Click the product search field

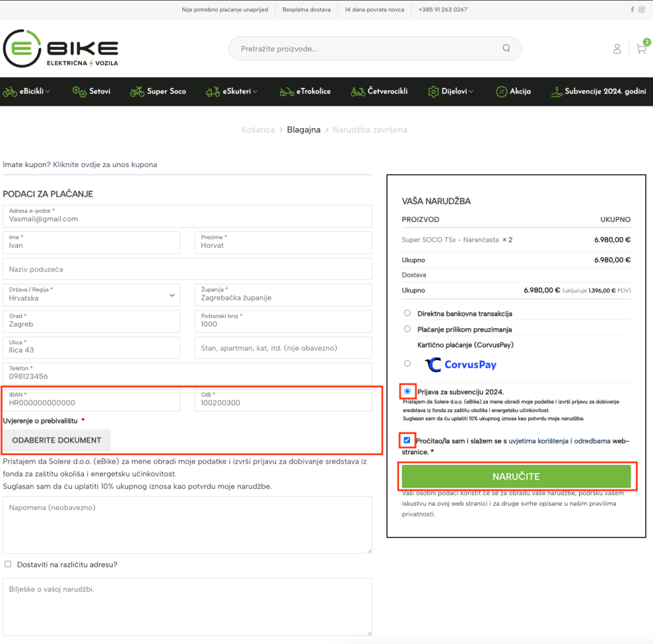click(375, 48)
